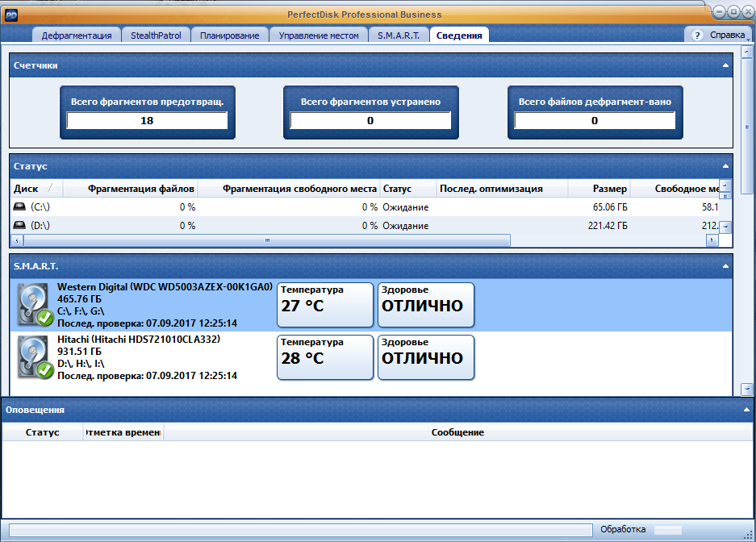The image size is (756, 542).
Task: Click the 28 °C temperature tile
Action: (x=325, y=357)
